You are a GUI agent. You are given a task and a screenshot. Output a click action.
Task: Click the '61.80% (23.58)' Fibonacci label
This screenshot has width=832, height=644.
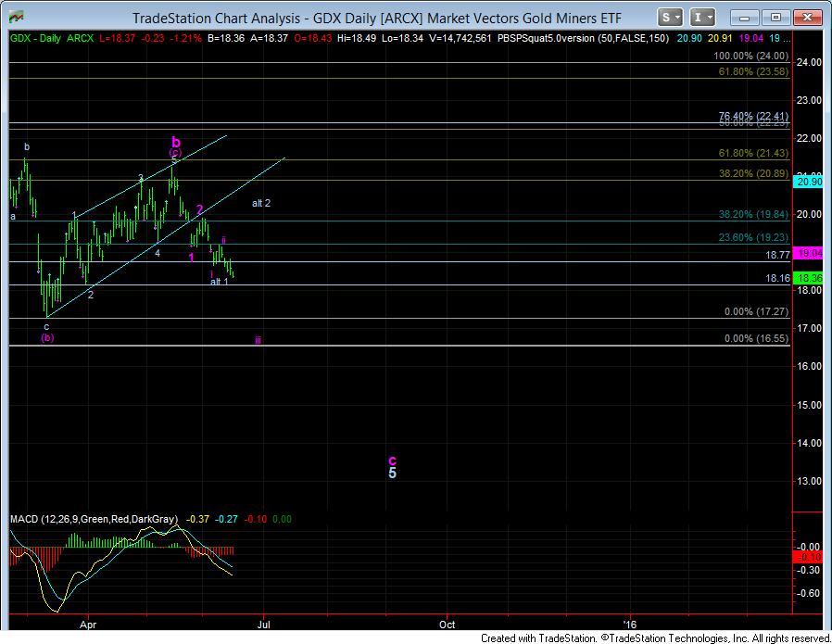click(x=753, y=71)
